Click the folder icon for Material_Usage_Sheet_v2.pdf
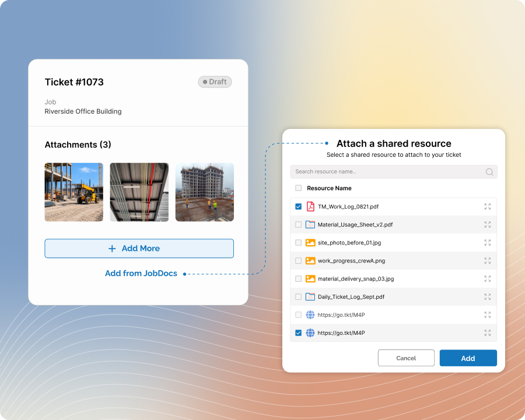 [x=310, y=225]
